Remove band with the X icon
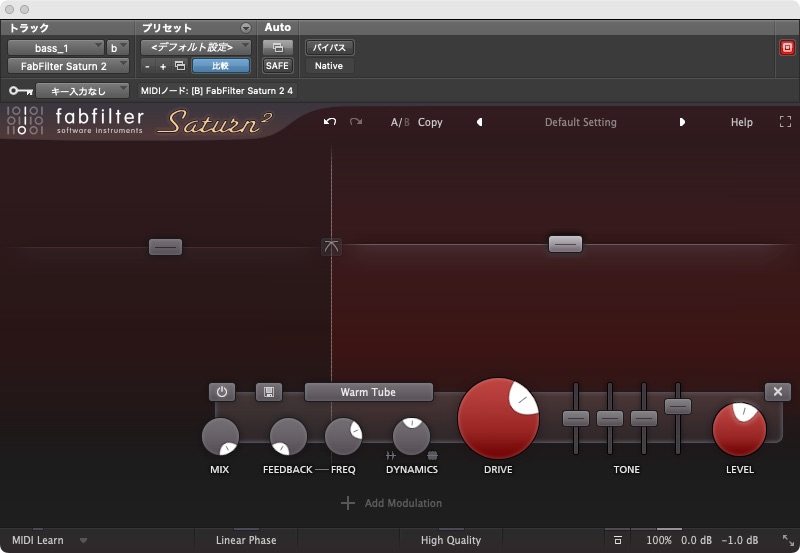 pyautogui.click(x=778, y=392)
